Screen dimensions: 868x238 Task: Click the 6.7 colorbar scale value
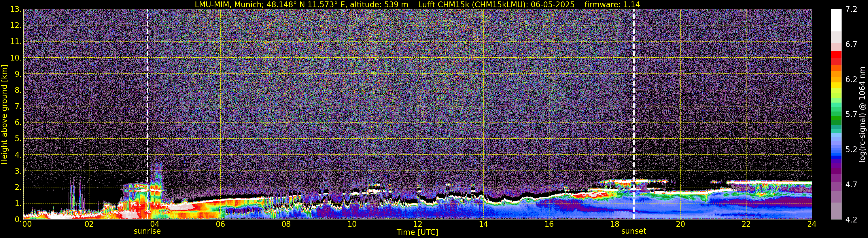pos(851,44)
